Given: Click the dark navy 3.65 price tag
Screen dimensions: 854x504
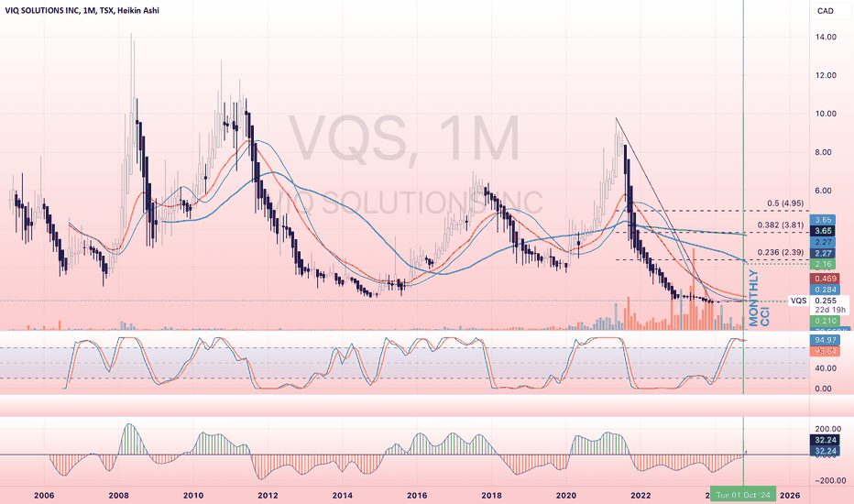Looking at the screenshot, I should point(823,231).
